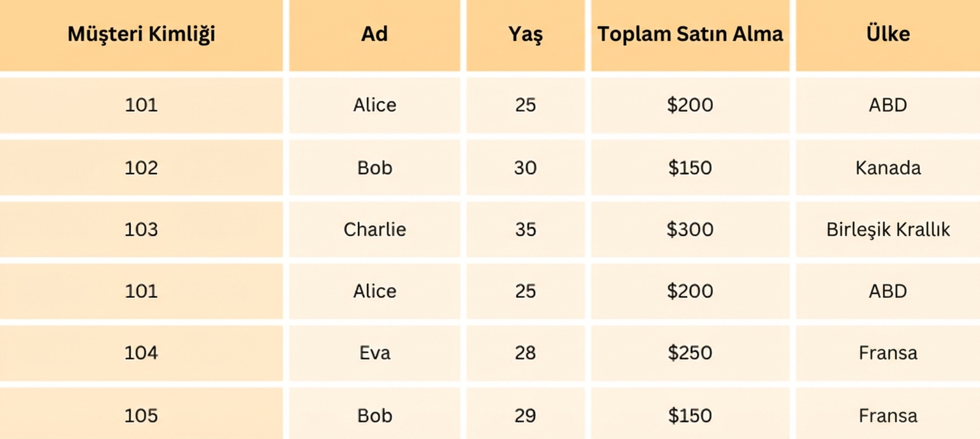This screenshot has width=980, height=439.
Task: Click the Ülke column header
Action: click(887, 34)
